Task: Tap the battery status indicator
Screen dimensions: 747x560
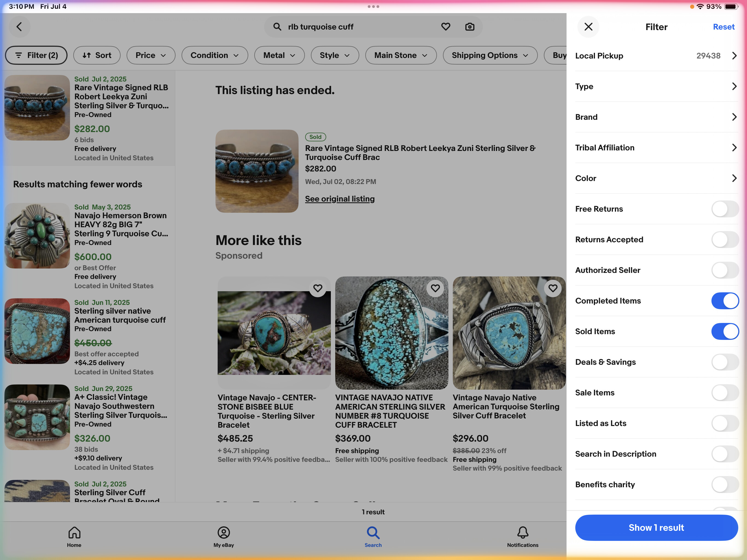Action: 731,6
